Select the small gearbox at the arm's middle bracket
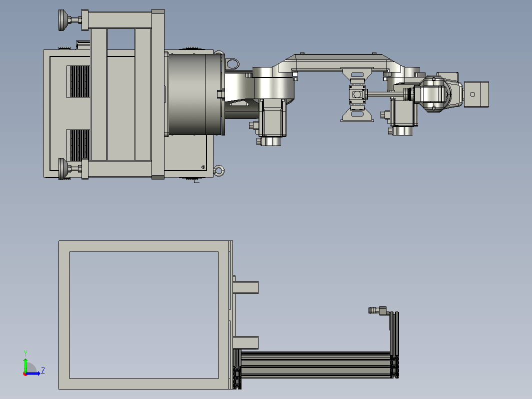 357,94
